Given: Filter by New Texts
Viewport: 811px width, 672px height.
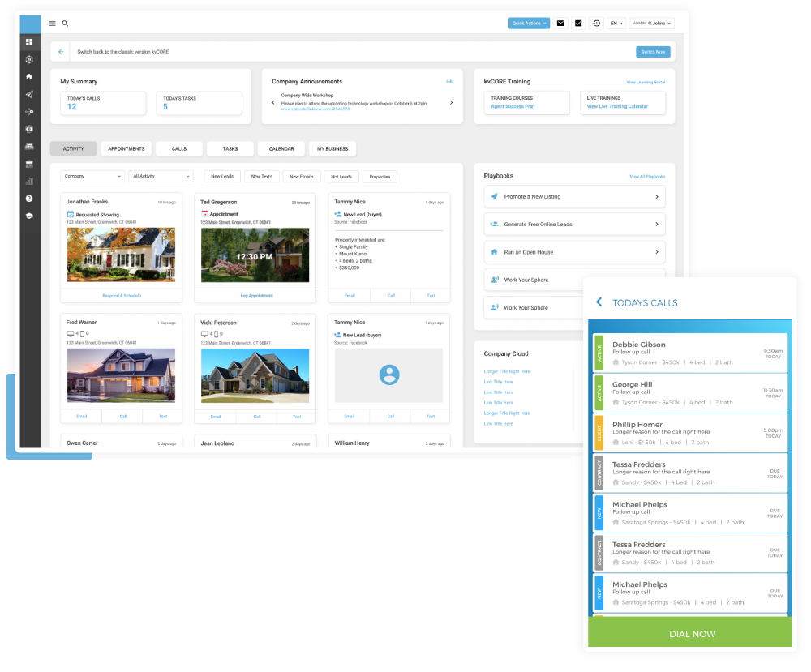Looking at the screenshot, I should click(x=262, y=177).
